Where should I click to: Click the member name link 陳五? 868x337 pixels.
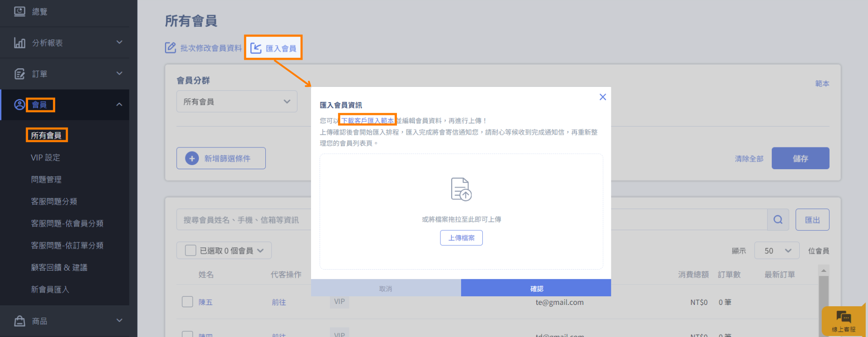pyautogui.click(x=206, y=302)
